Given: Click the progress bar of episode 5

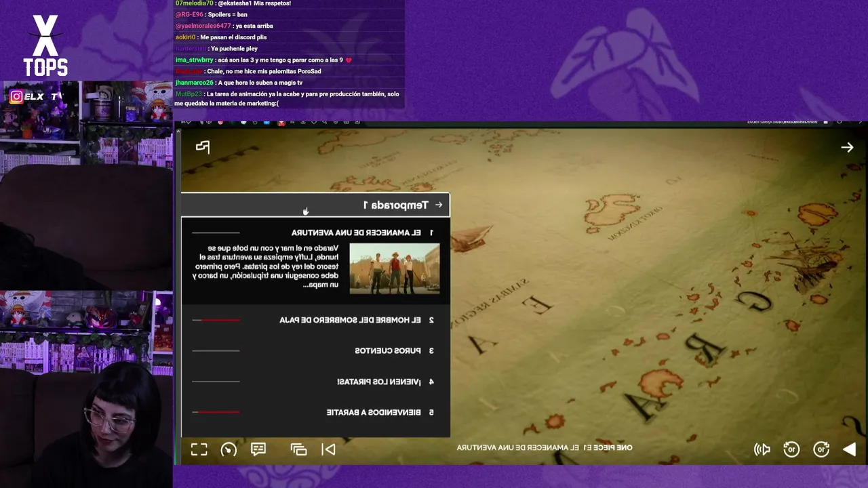Looking at the screenshot, I should pos(216,412).
